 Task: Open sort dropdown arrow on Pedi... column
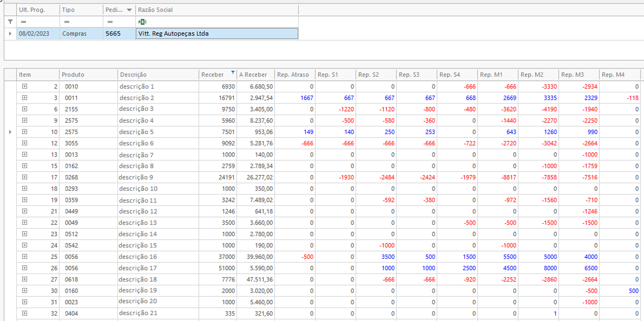pos(129,10)
